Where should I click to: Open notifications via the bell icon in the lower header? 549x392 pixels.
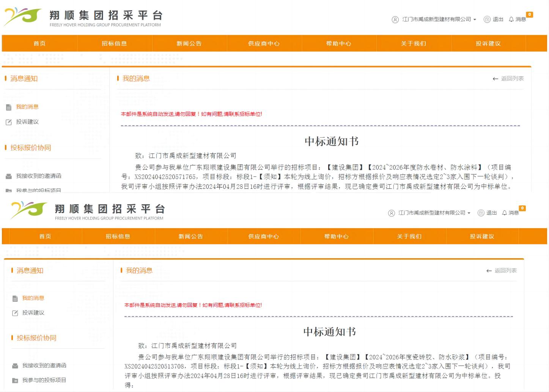504,213
